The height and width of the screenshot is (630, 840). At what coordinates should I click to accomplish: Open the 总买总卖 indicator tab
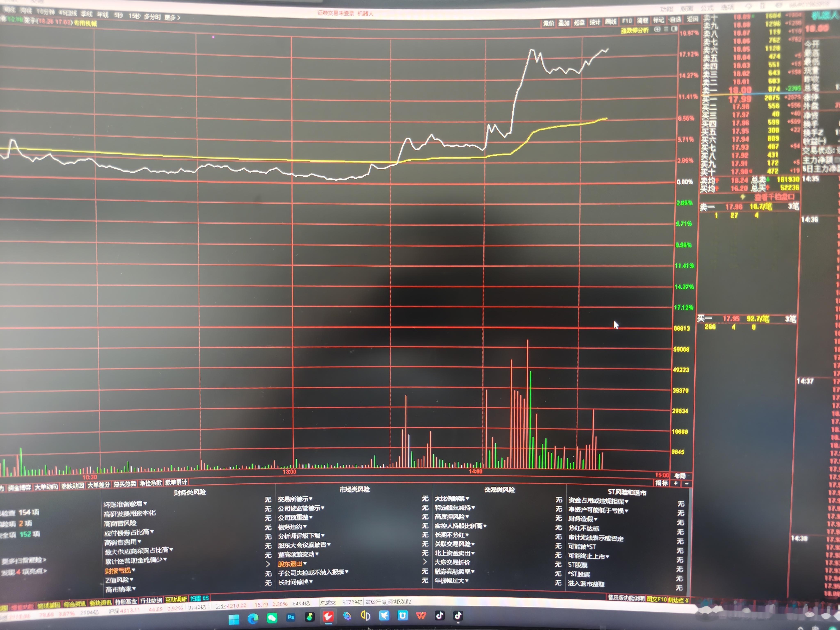125,484
